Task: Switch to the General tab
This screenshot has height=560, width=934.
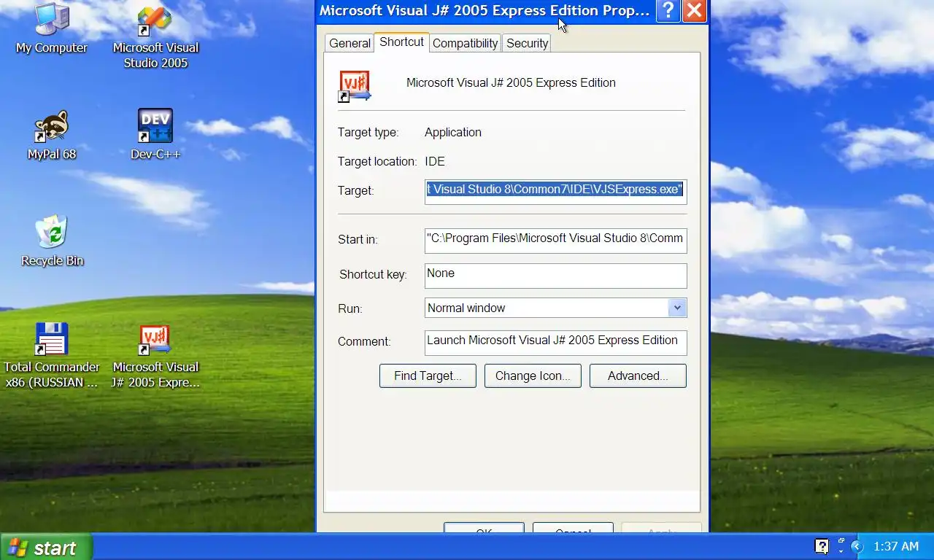Action: (350, 43)
